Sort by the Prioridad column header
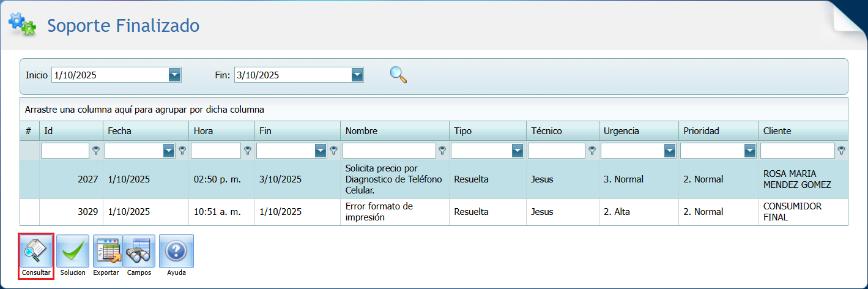 click(x=718, y=131)
